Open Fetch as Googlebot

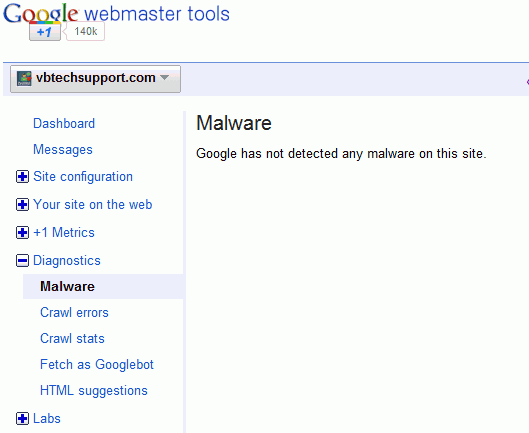(x=97, y=364)
